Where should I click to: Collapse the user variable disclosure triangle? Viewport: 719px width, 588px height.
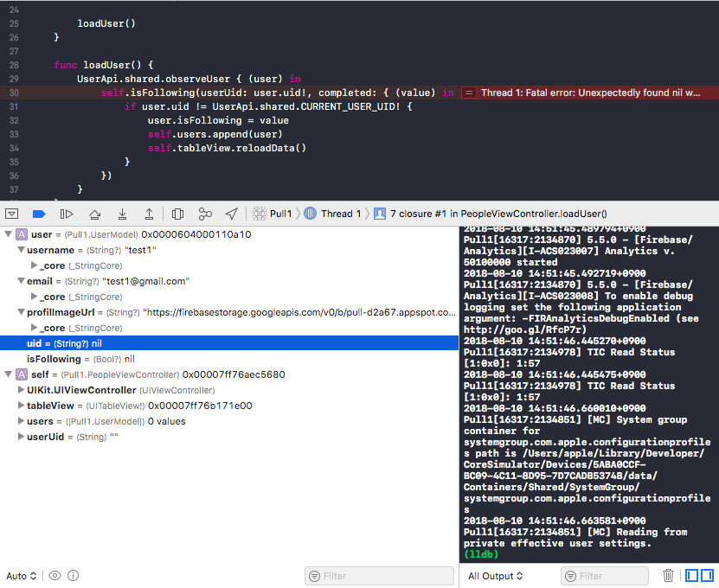pos(8,234)
